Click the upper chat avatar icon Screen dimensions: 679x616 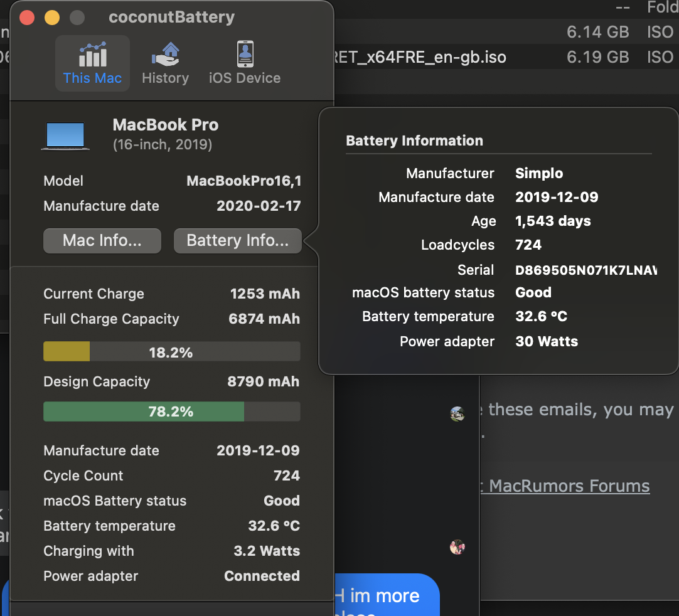point(457,414)
